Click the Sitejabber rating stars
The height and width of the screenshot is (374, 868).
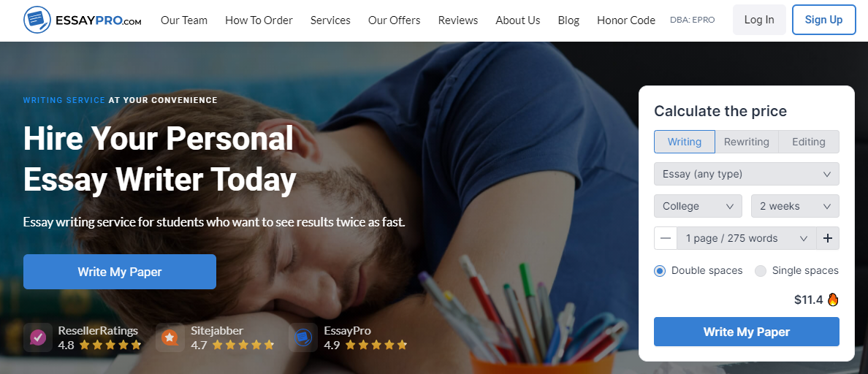click(243, 346)
